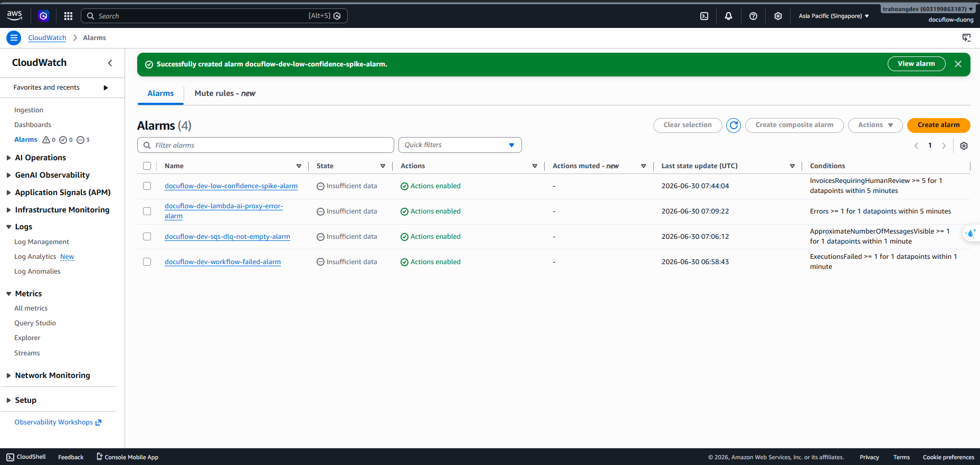Check docuflow-dev-sqs-dlq-not-empty-alarm row checkbox

pyautogui.click(x=147, y=237)
